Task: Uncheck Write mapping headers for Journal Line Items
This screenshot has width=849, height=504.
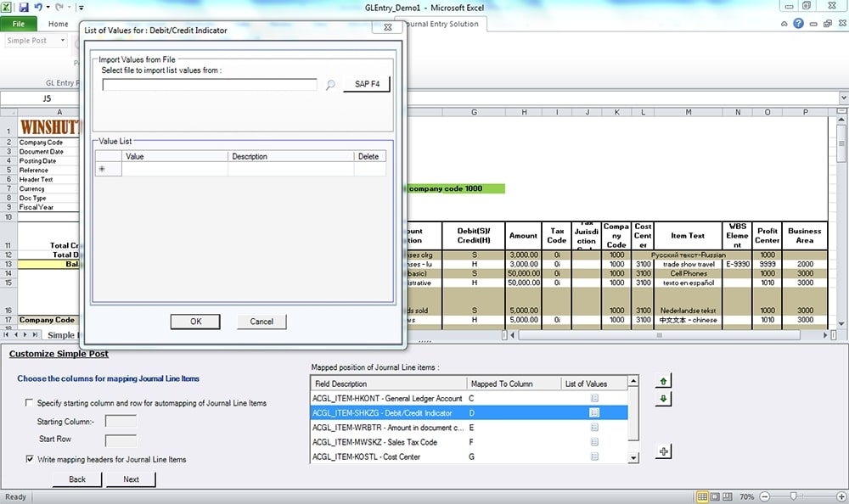Action: 31,459
